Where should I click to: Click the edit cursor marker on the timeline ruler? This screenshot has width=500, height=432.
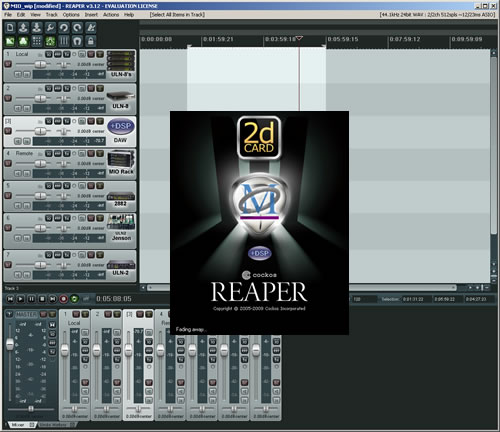299,38
